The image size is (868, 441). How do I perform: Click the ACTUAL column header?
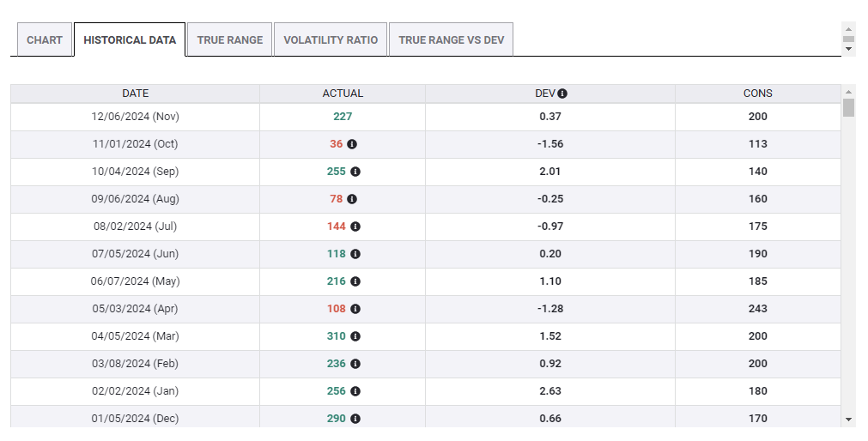tap(343, 94)
